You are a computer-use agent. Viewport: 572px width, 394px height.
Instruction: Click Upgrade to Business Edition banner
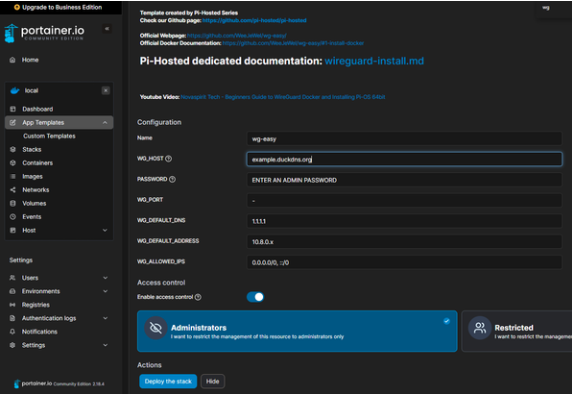click(61, 7)
